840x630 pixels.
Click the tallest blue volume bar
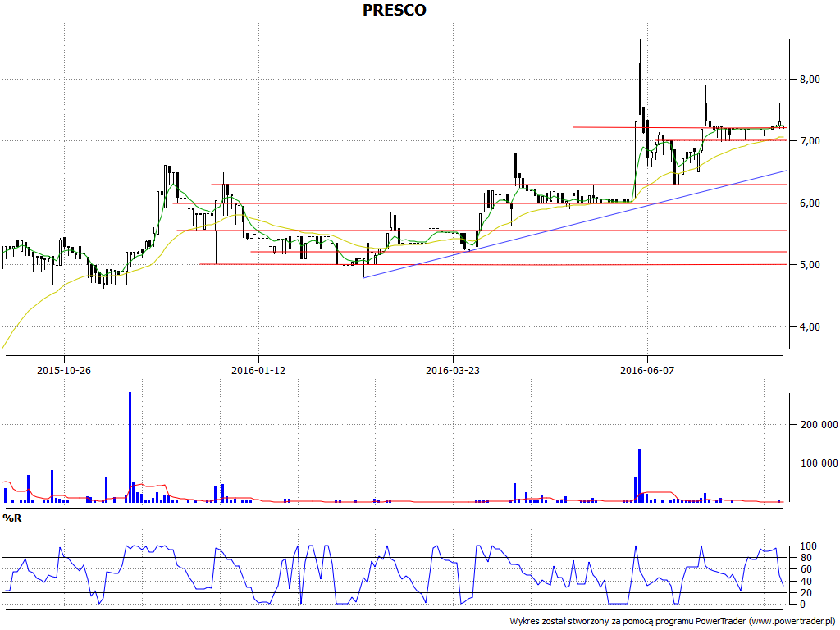[x=130, y=447]
